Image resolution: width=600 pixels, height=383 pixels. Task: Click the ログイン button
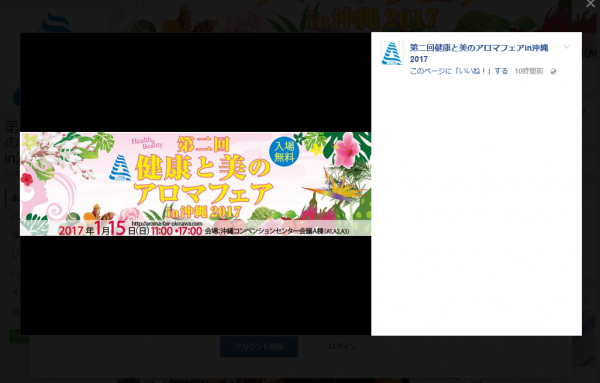(x=342, y=347)
